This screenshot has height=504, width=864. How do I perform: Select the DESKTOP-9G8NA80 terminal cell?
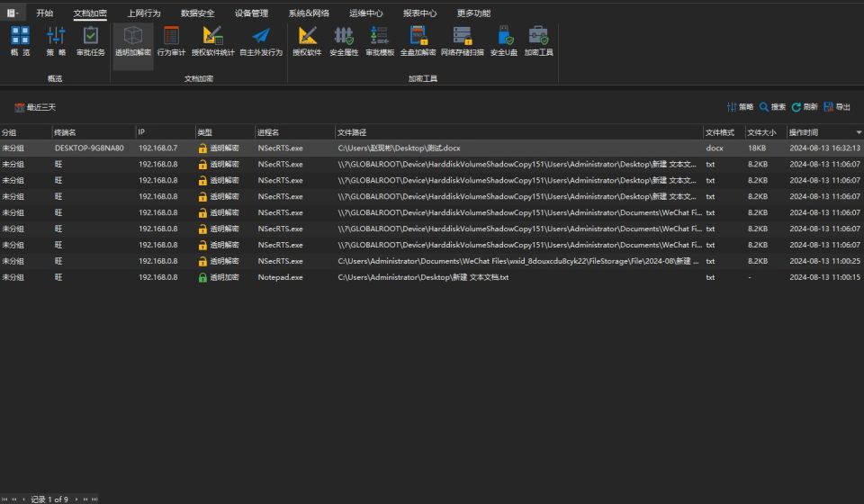click(89, 148)
